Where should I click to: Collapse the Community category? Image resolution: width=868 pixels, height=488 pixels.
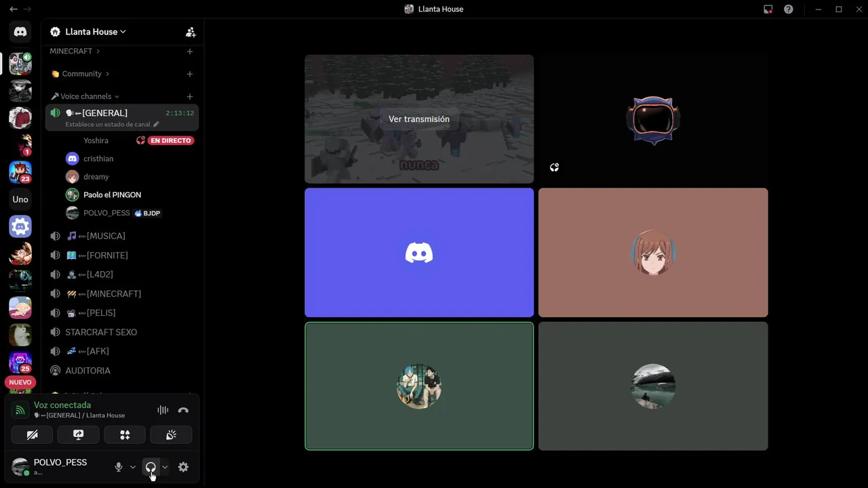click(x=80, y=74)
